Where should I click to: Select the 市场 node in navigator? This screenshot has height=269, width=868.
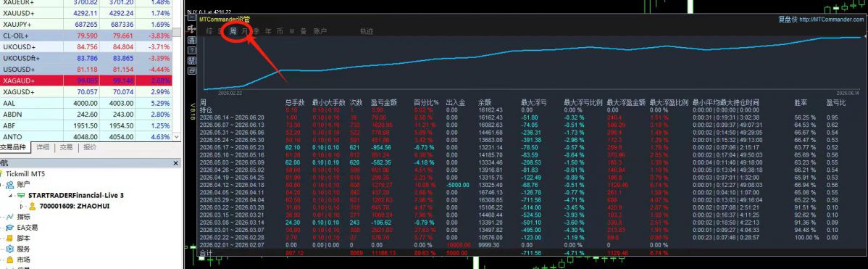tap(24, 260)
